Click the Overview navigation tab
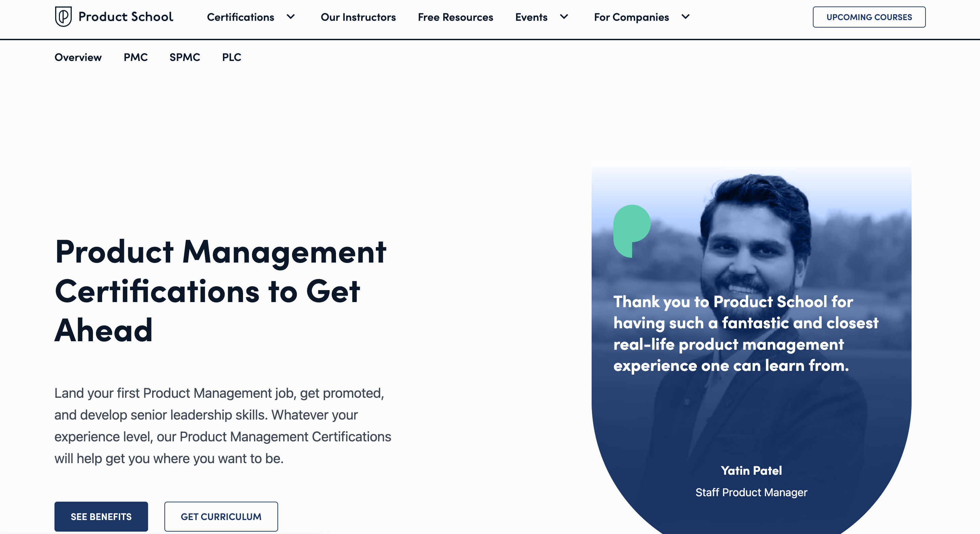The height and width of the screenshot is (534, 980). (x=78, y=57)
